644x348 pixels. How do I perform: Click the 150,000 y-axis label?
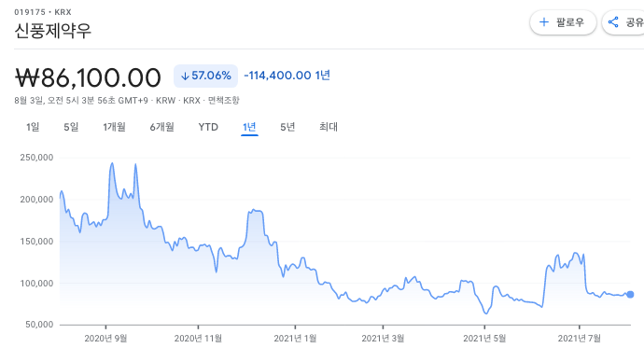click(x=36, y=242)
